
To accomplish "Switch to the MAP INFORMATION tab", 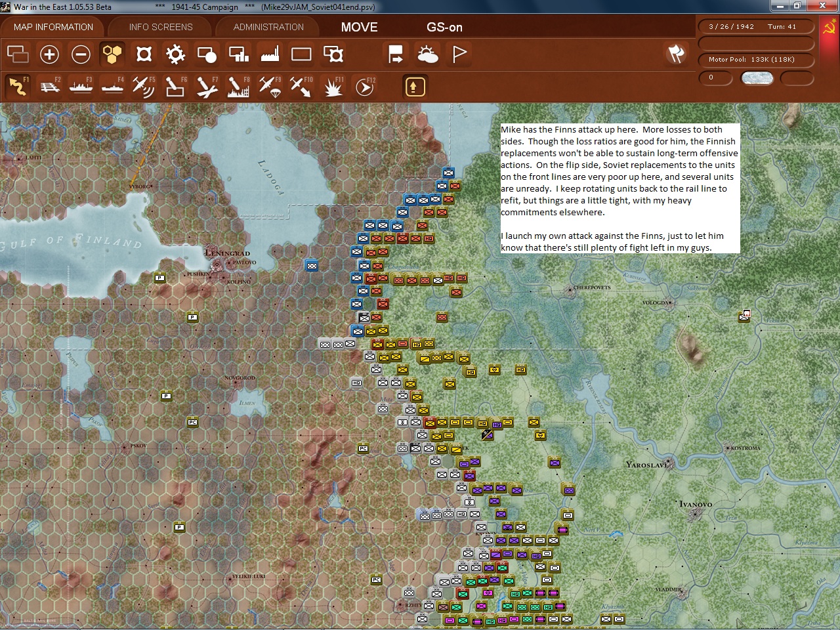I will (53, 27).
